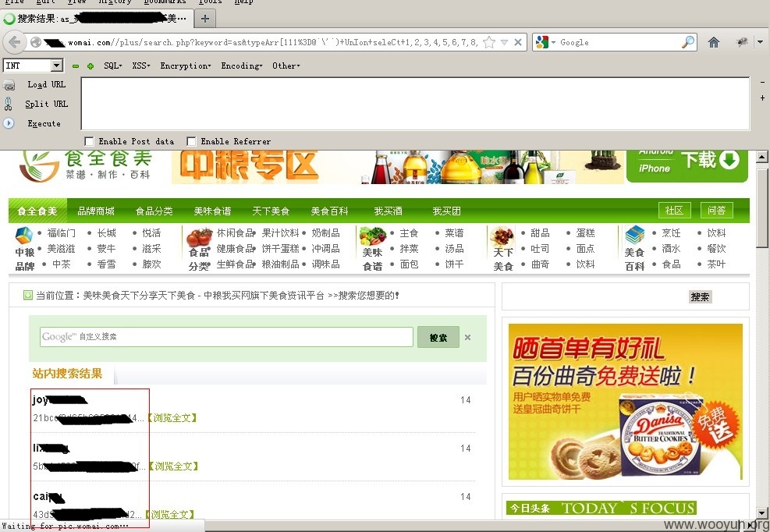Stop loading with the X icon
This screenshot has height=532, width=770.
point(517,42)
